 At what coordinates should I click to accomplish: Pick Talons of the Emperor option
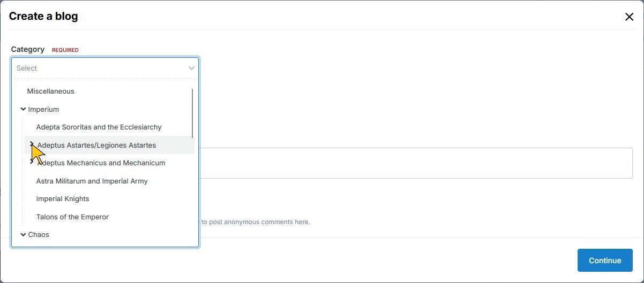pyautogui.click(x=72, y=217)
